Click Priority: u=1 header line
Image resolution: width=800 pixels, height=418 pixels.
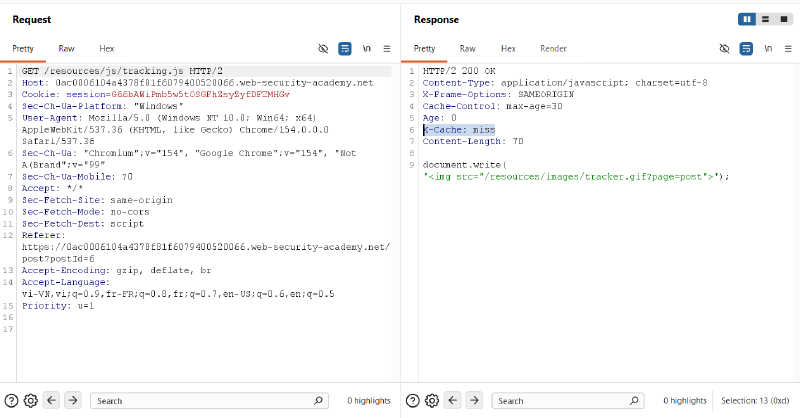(58, 306)
